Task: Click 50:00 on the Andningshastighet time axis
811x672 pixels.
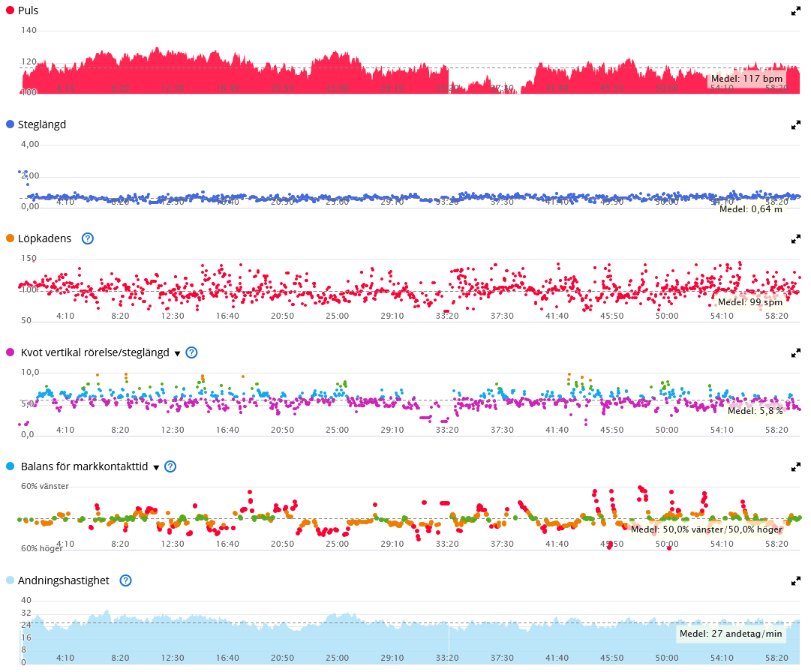Action: pyautogui.click(x=667, y=658)
